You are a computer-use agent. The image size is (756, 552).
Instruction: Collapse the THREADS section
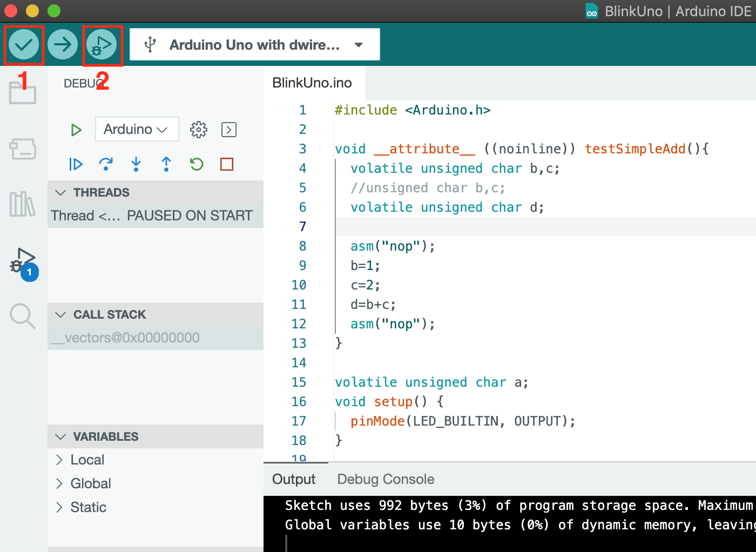(156, 192)
